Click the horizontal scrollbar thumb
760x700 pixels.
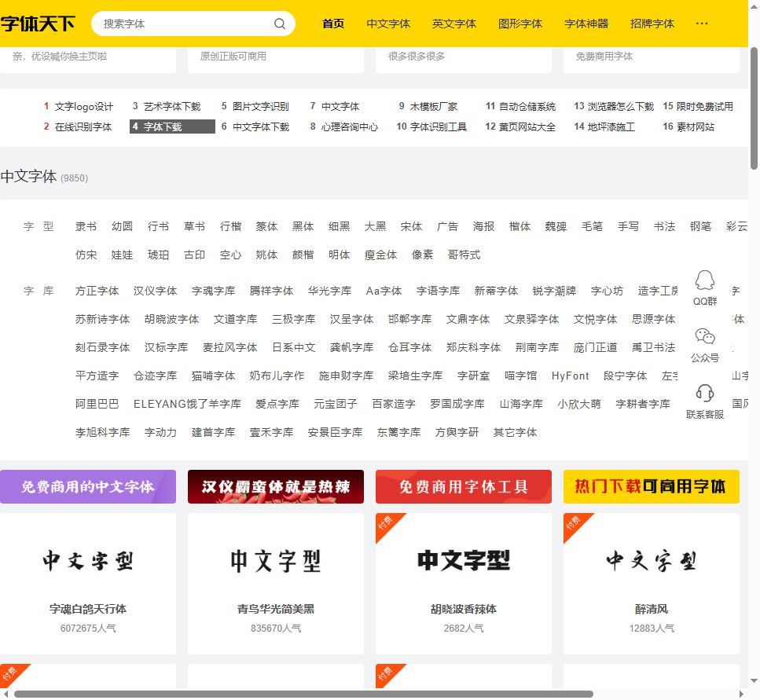[x=303, y=695]
